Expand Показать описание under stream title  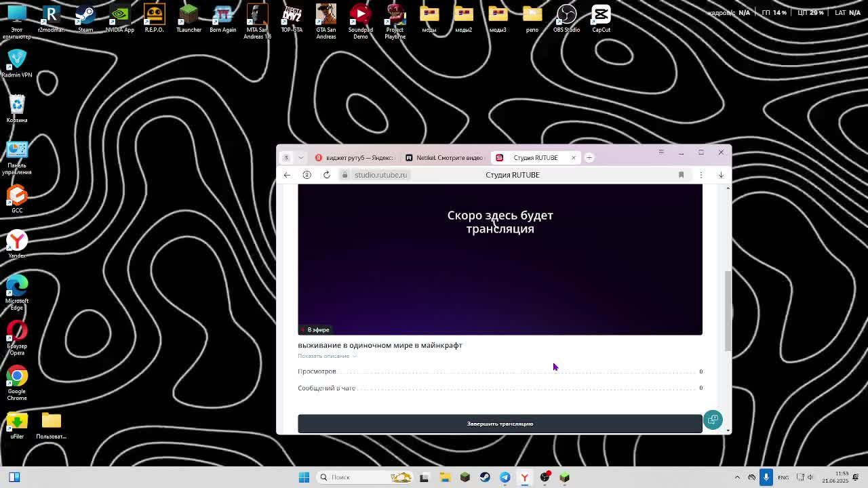tap(327, 356)
